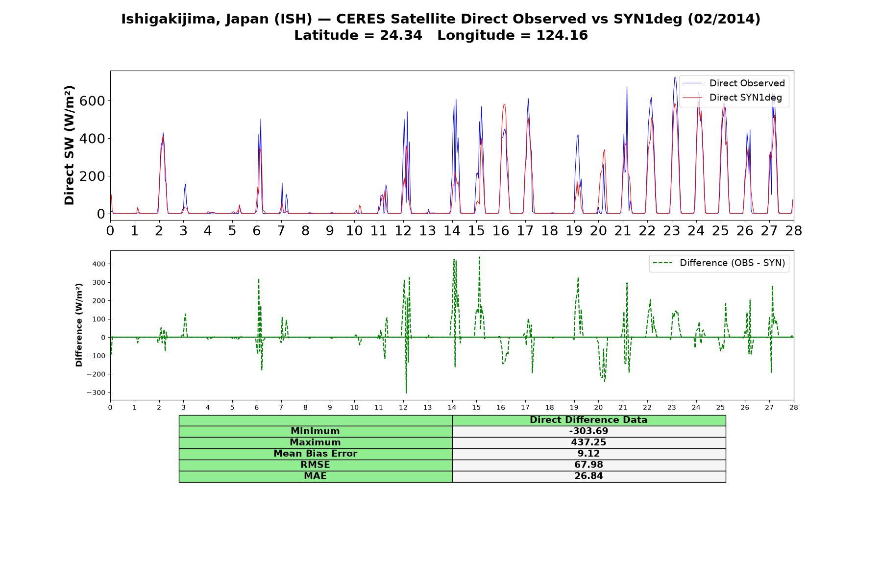Click the Maximum value 437.25 cell
The width and height of the screenshot is (882, 588).
click(x=588, y=442)
